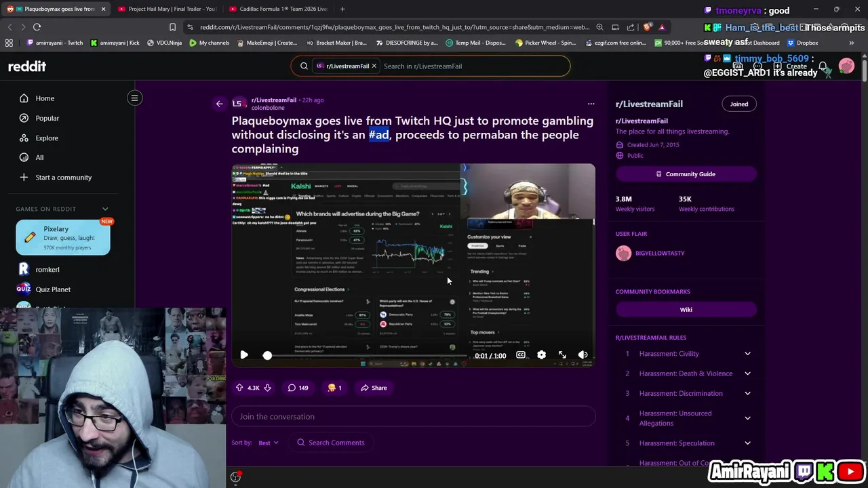The height and width of the screenshot is (488, 868).
Task: Open the r/LivestreamFail link in post header
Action: point(274,100)
